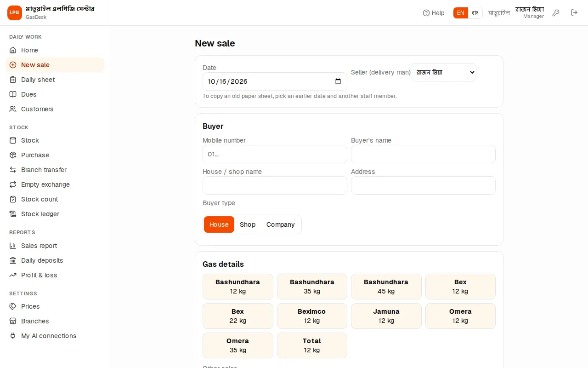
Task: Focus the Buyer's name field
Action: click(x=423, y=154)
